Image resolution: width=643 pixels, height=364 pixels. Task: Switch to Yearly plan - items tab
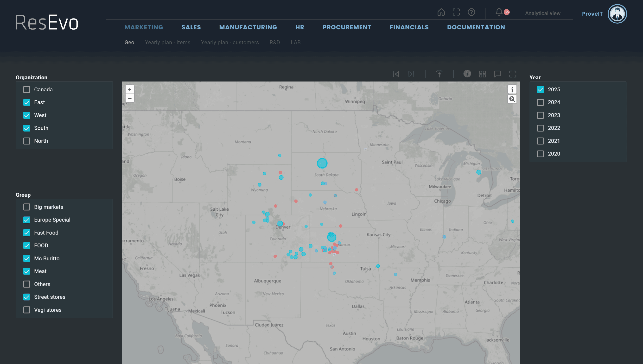pos(167,43)
